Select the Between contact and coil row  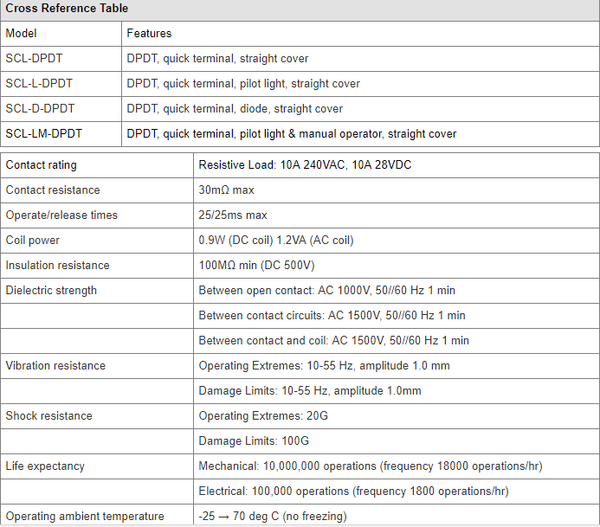pyautogui.click(x=334, y=340)
